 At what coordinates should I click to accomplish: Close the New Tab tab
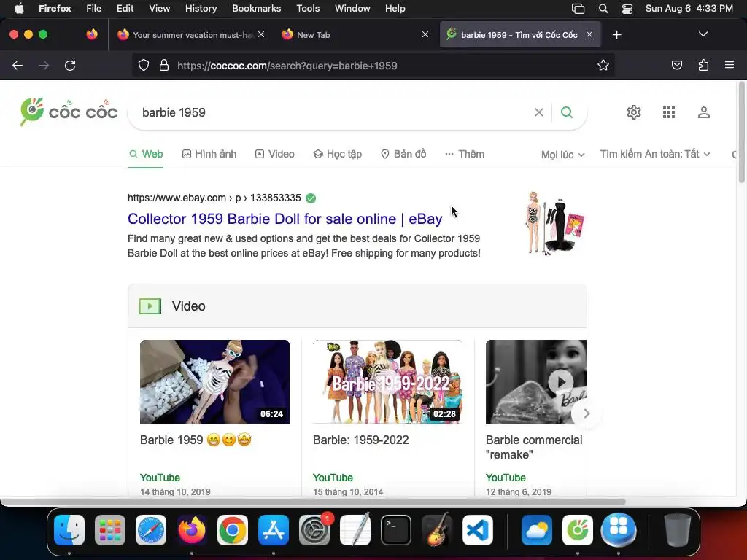click(425, 34)
